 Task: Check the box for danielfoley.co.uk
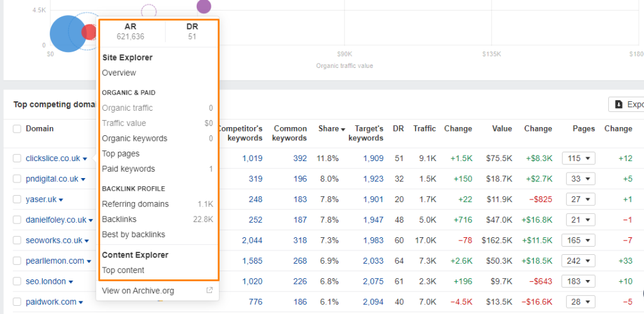click(x=17, y=220)
